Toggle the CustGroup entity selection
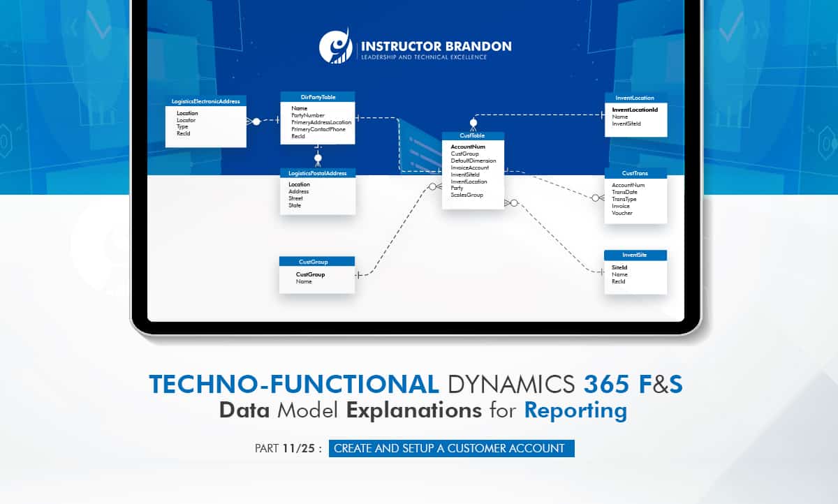This screenshot has width=838, height=504. [x=316, y=276]
